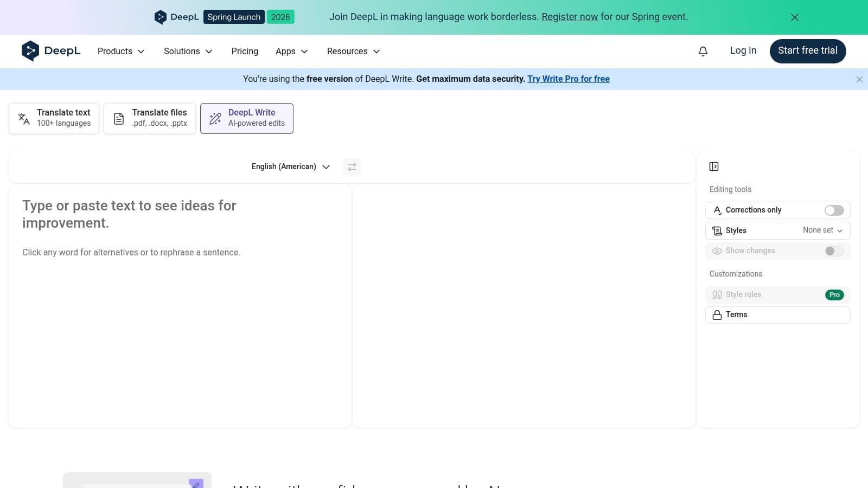Viewport: 868px width, 488px height.
Task: Click the Start free trial button
Action: point(808,51)
